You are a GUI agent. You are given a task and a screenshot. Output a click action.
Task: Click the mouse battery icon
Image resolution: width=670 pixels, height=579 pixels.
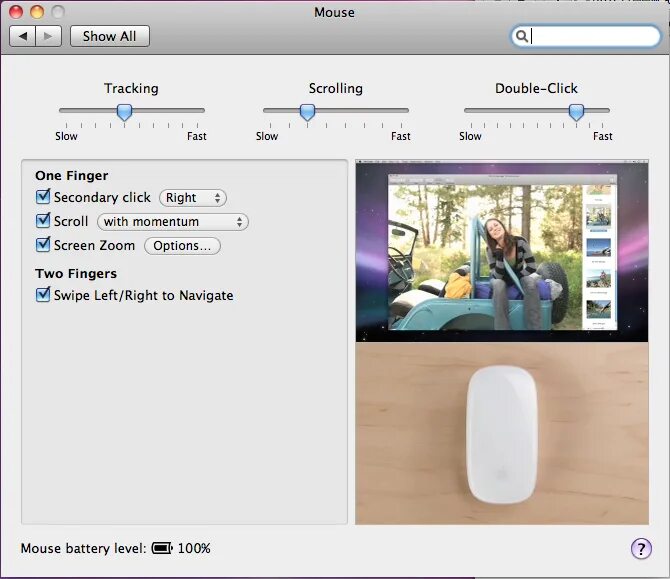162,548
